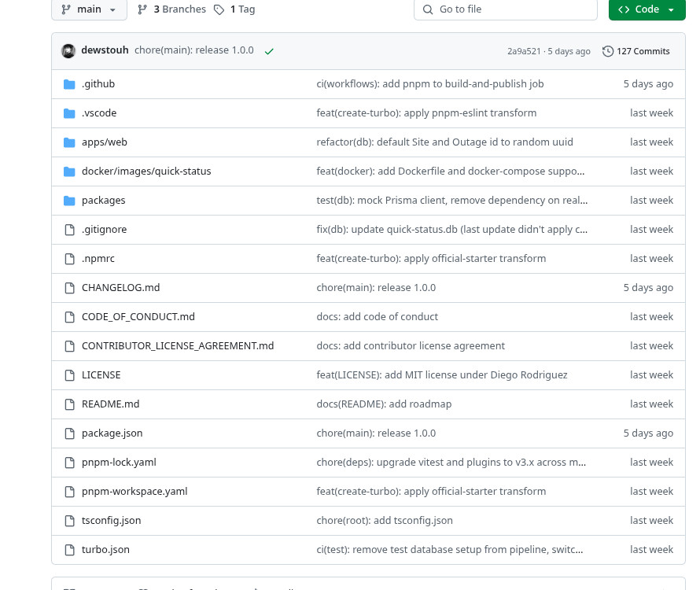Viewport: 700px width, 590px height.
Task: View the 1 Tag link
Action: pyautogui.click(x=235, y=9)
